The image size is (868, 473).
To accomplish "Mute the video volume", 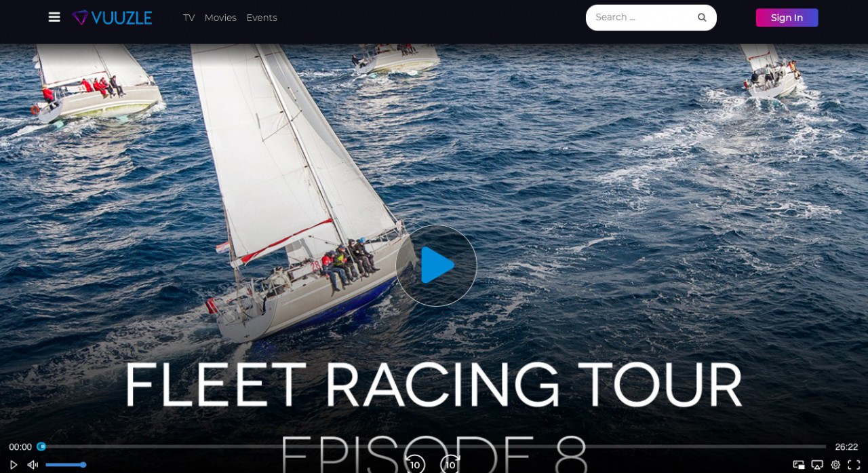I will tap(33, 465).
